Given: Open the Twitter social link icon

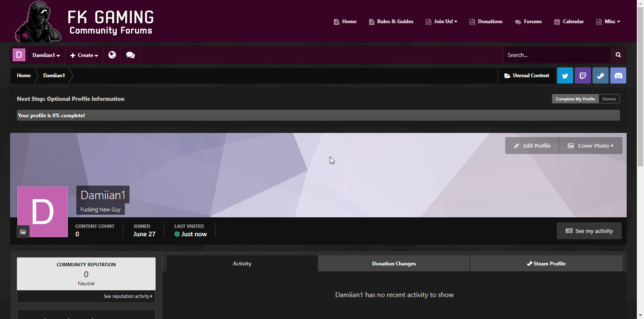Looking at the screenshot, I should [565, 76].
